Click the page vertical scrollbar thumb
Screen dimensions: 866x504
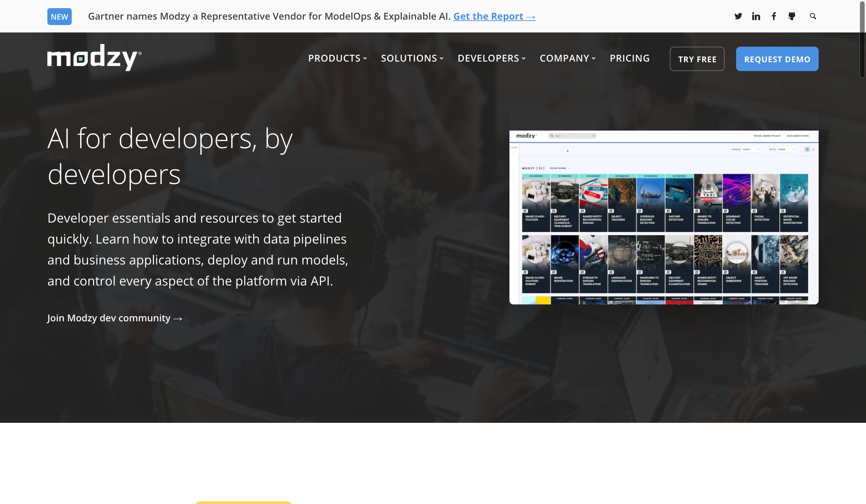pos(862,40)
